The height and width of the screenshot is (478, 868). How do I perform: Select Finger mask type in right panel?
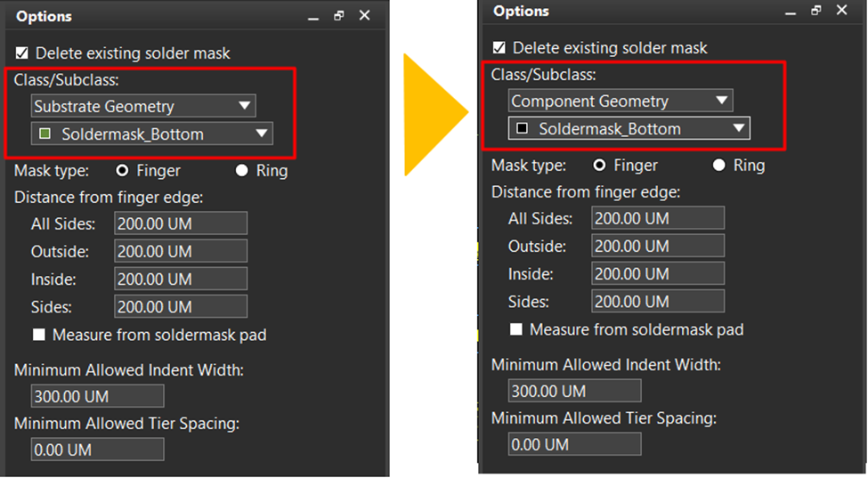pos(599,165)
